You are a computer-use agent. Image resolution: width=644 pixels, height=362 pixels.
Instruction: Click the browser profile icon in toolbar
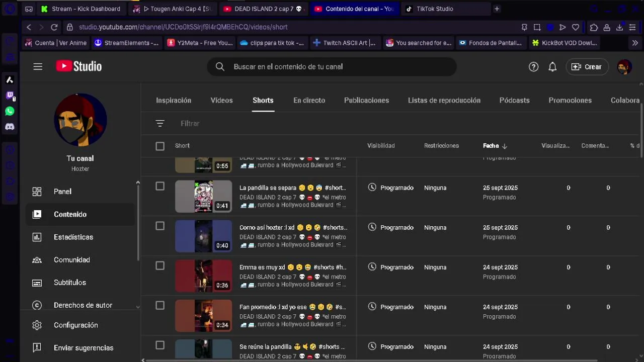pyautogui.click(x=607, y=27)
